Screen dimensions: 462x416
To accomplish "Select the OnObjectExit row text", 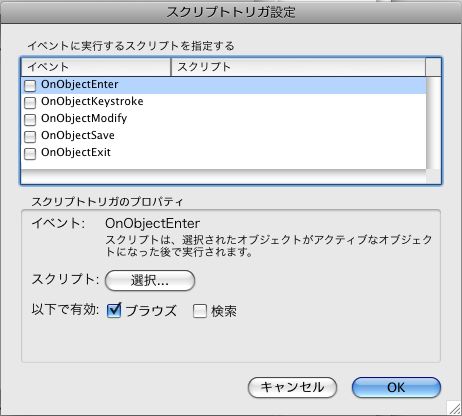I will (76, 152).
